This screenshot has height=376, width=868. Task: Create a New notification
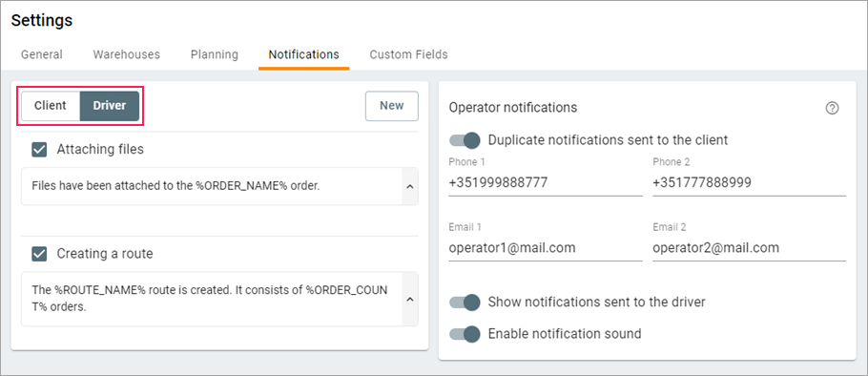[392, 106]
